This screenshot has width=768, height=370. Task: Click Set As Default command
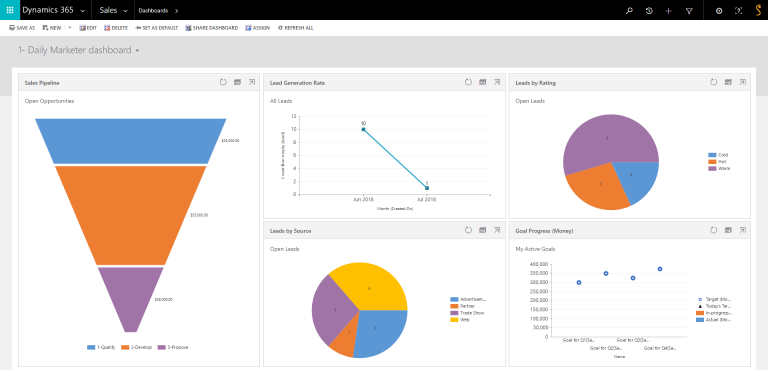coord(156,28)
